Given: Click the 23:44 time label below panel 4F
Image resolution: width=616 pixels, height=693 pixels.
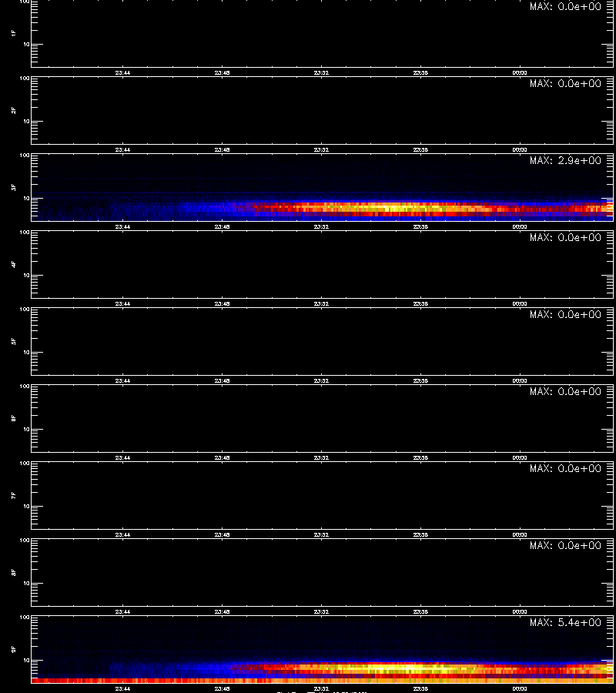Looking at the screenshot, I should [122, 303].
